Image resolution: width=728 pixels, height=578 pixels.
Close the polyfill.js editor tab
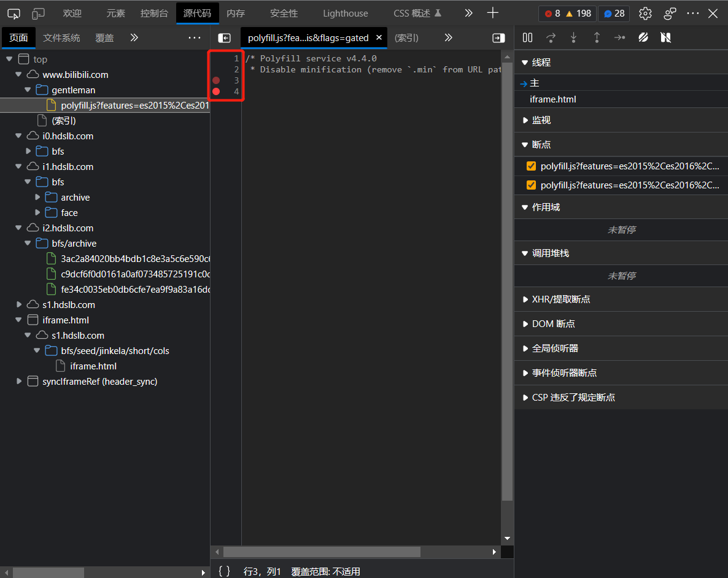(379, 37)
